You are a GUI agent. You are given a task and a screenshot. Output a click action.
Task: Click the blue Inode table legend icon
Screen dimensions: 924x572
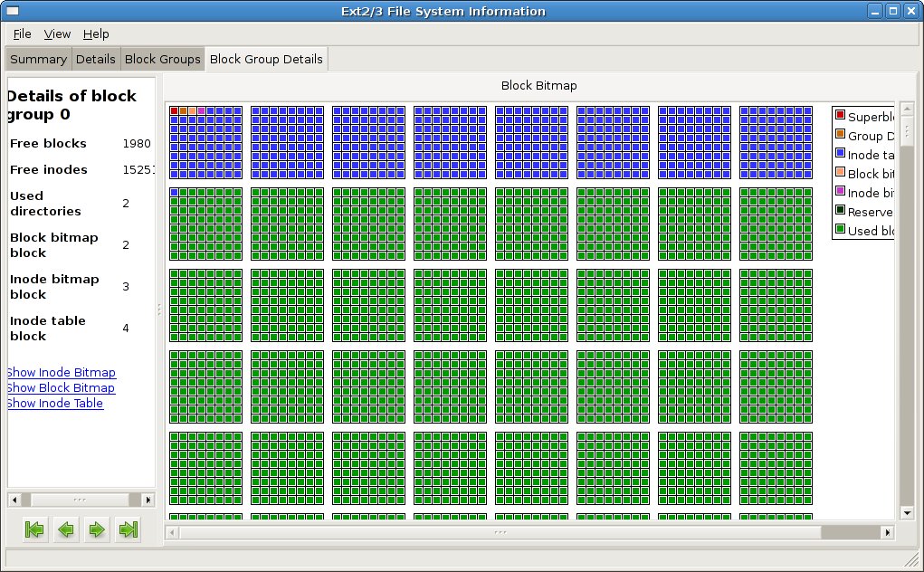coord(840,155)
